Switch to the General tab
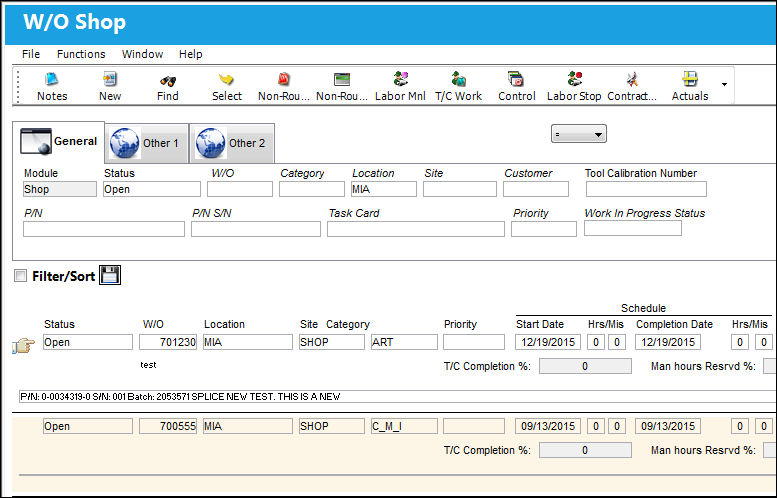The width and height of the screenshot is (777, 498). coord(58,142)
